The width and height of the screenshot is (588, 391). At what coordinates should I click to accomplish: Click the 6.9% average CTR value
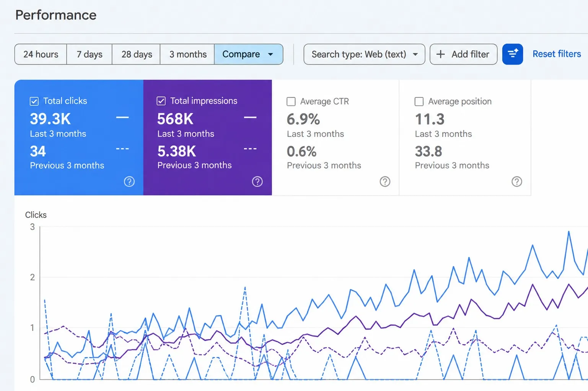[303, 119]
